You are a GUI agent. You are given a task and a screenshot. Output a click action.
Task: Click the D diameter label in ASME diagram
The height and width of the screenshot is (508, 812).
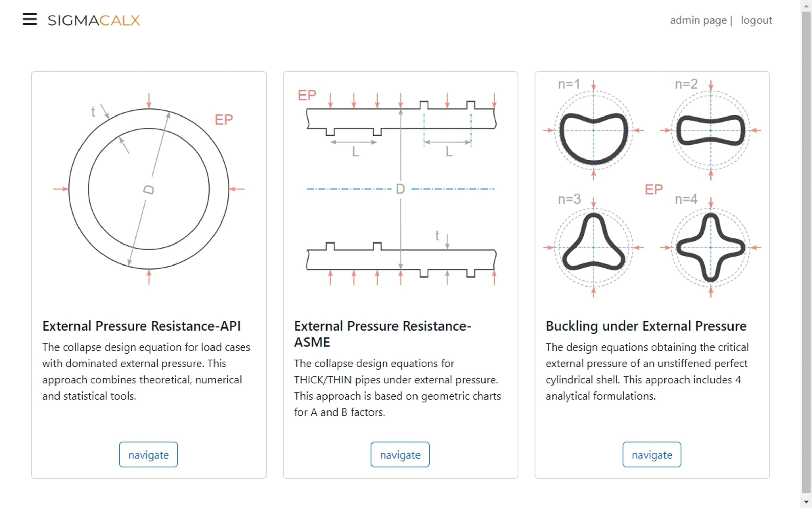pyautogui.click(x=400, y=189)
